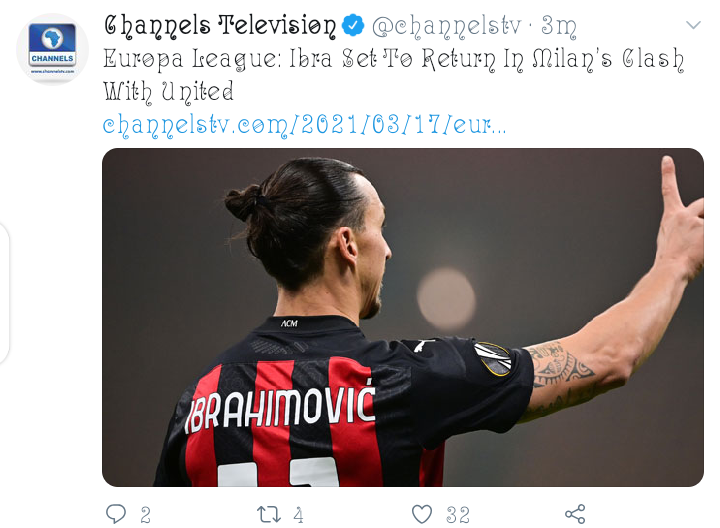
Task: Click the white panel edge at the left
Action: click(x=4, y=293)
